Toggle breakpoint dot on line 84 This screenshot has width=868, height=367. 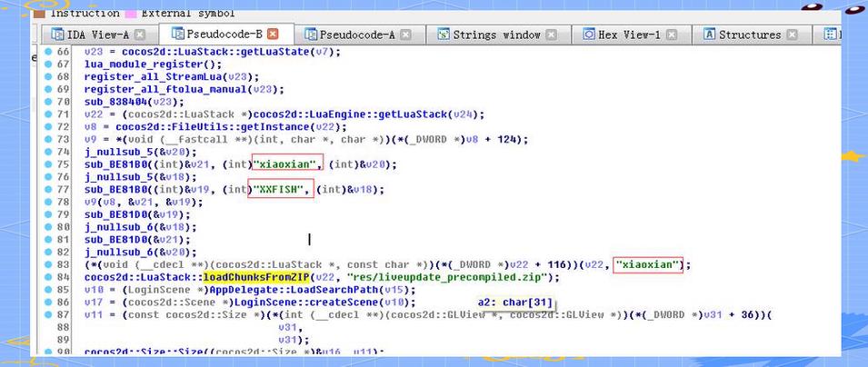click(x=48, y=277)
